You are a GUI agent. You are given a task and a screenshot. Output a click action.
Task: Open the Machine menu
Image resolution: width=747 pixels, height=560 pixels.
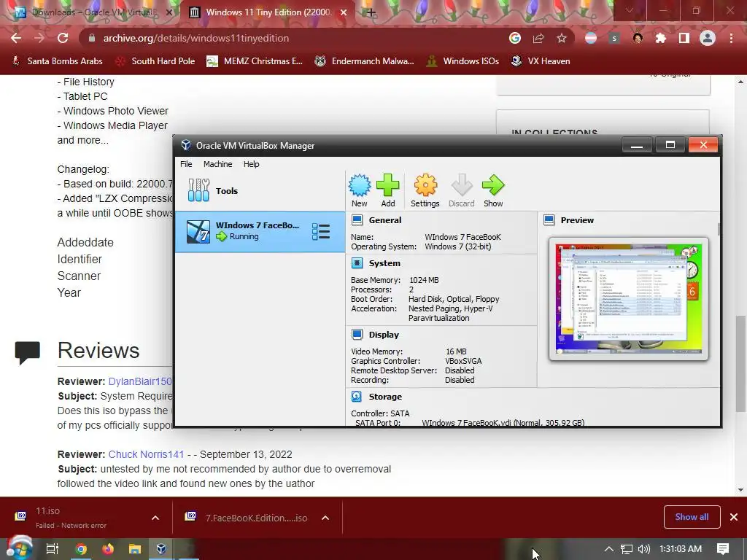[x=217, y=164]
